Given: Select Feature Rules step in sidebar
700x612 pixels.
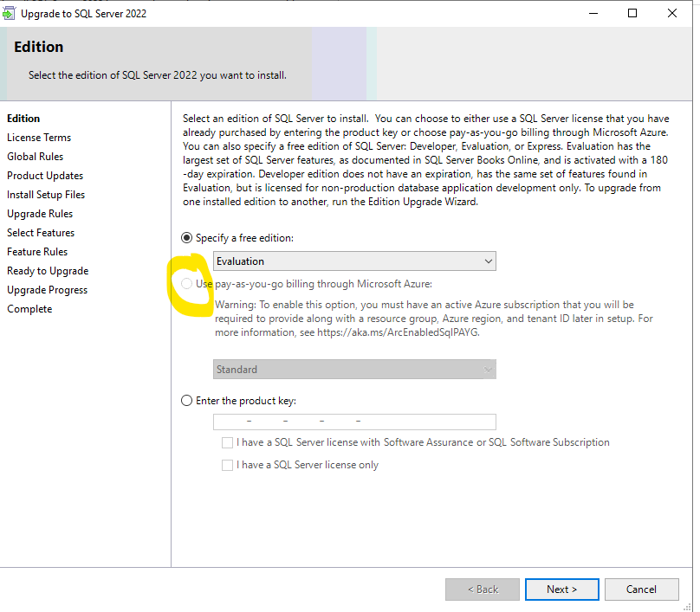Looking at the screenshot, I should [x=37, y=252].
